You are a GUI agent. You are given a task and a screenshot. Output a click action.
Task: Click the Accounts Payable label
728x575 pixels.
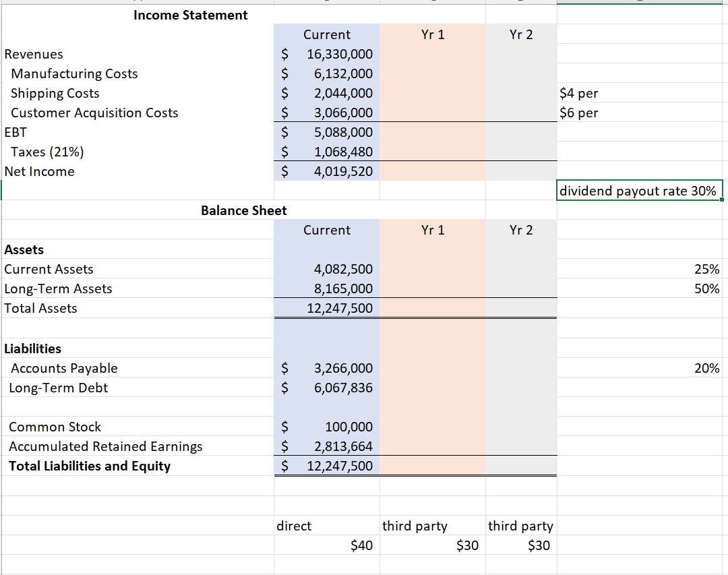point(64,368)
